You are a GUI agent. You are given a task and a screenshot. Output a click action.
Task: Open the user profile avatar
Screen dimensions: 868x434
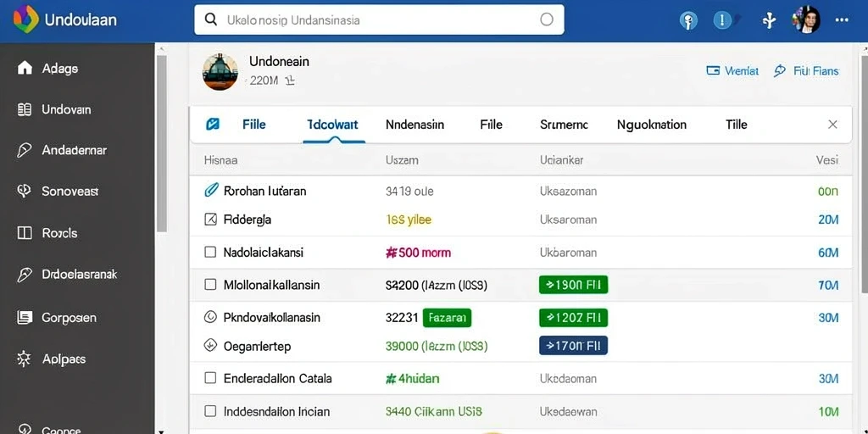(806, 20)
